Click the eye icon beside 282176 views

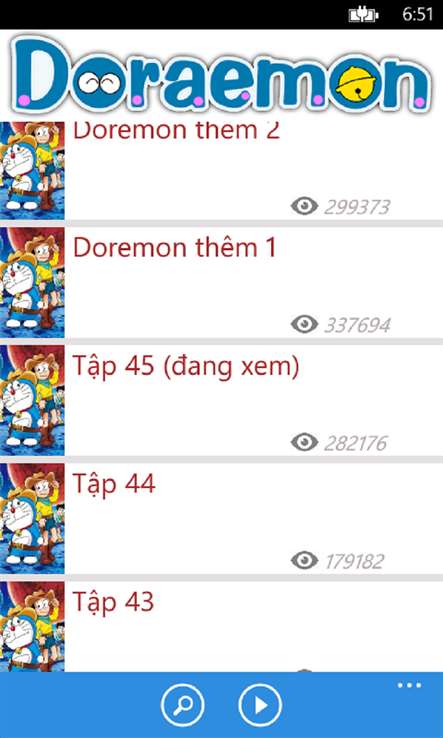point(304,442)
